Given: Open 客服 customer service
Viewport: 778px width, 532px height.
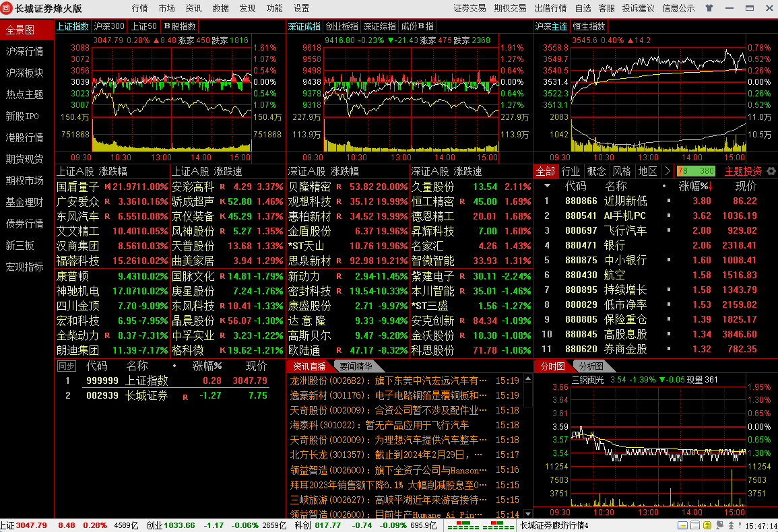Looking at the screenshot, I should [606, 9].
